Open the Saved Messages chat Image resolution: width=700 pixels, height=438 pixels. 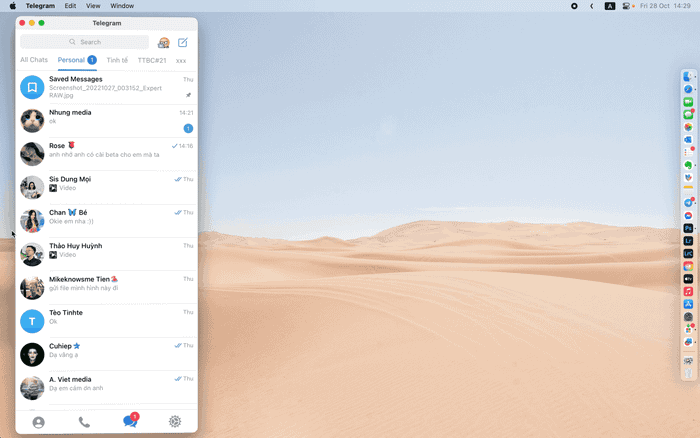click(x=107, y=88)
